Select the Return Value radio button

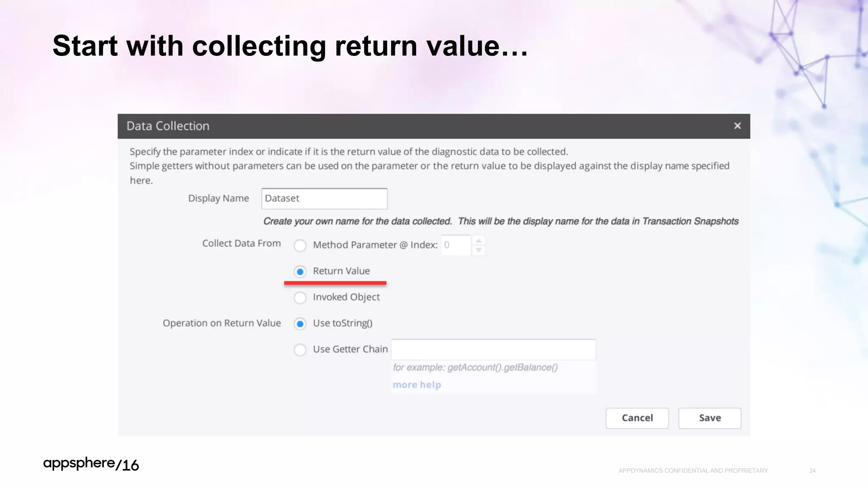(x=300, y=272)
